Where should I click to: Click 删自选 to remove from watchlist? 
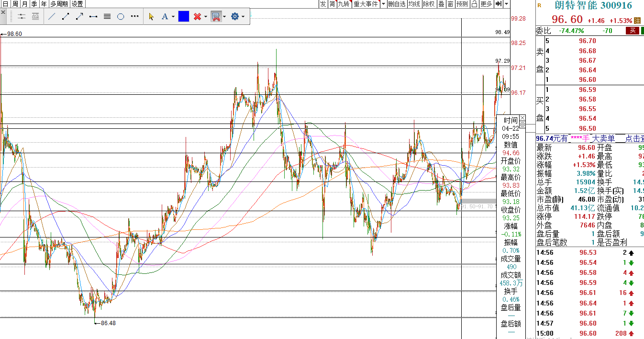(397, 4)
